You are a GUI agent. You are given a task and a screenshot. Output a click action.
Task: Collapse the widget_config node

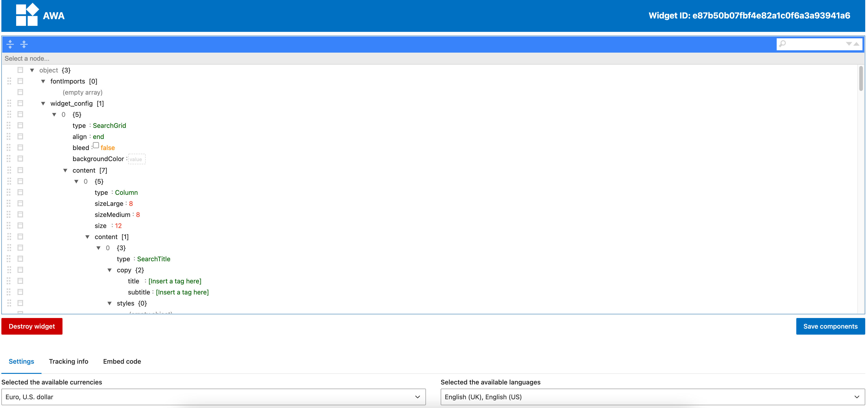[x=43, y=104]
